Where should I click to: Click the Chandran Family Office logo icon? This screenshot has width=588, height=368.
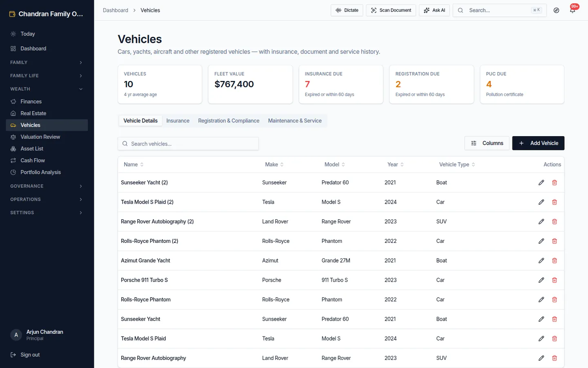12,14
